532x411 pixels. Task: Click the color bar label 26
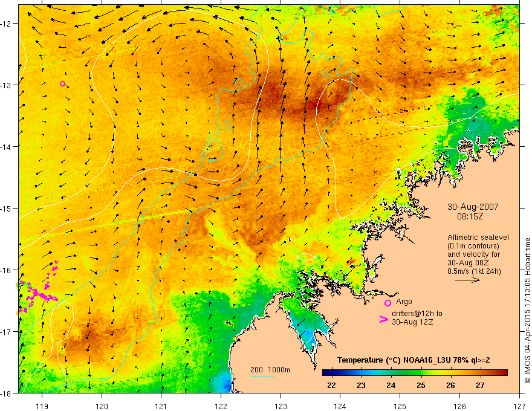pyautogui.click(x=450, y=385)
